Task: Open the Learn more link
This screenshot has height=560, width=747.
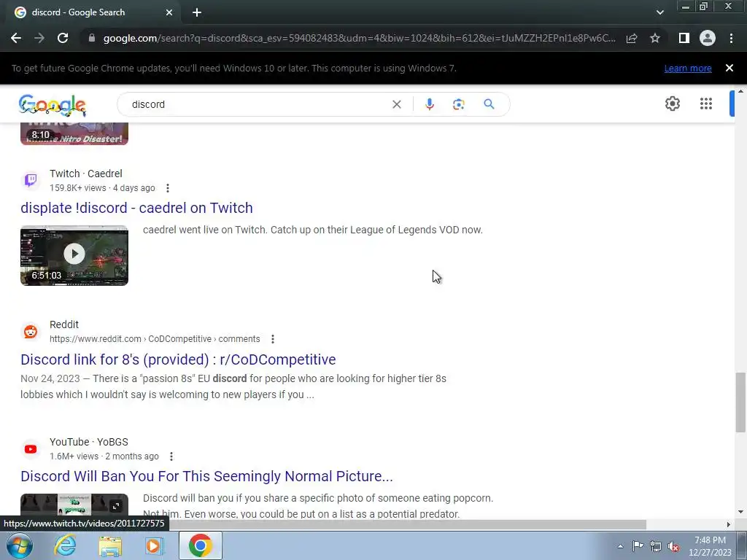Action: pyautogui.click(x=688, y=68)
